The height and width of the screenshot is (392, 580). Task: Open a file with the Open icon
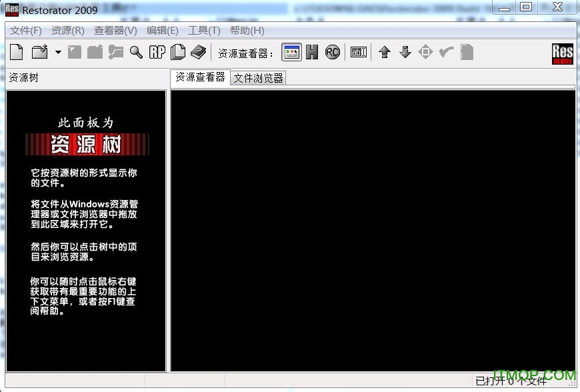[39, 52]
